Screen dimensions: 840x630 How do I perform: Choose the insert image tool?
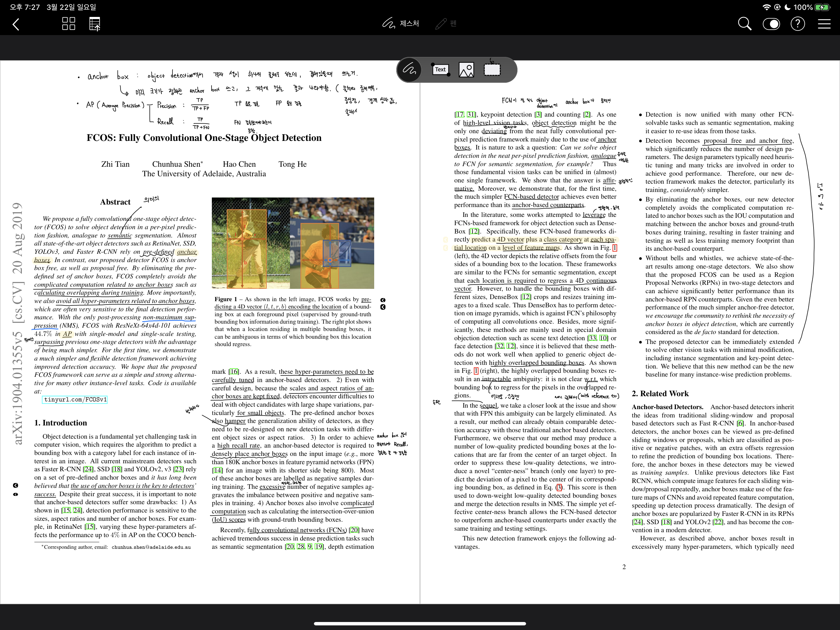click(466, 70)
